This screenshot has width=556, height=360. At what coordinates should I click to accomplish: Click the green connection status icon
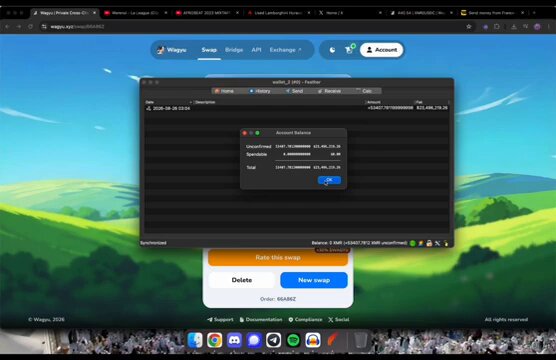point(412,243)
